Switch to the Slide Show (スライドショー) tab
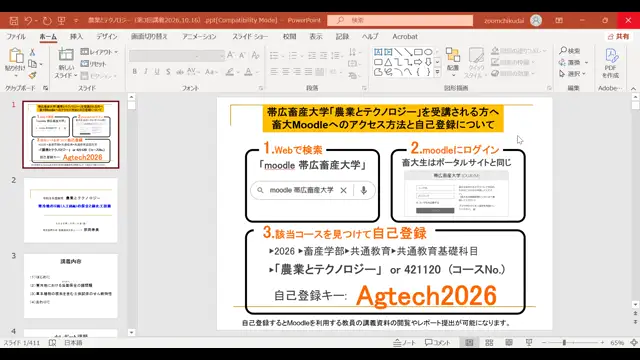Viewport: 640px width, 360px height. click(250, 37)
